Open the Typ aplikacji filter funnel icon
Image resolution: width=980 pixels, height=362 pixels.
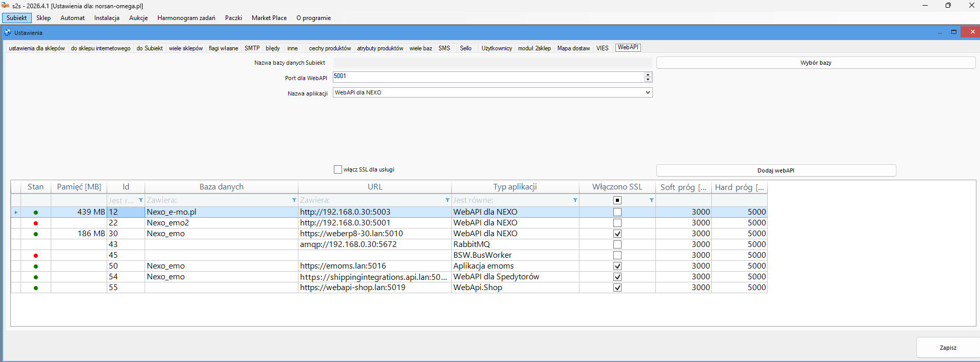575,200
